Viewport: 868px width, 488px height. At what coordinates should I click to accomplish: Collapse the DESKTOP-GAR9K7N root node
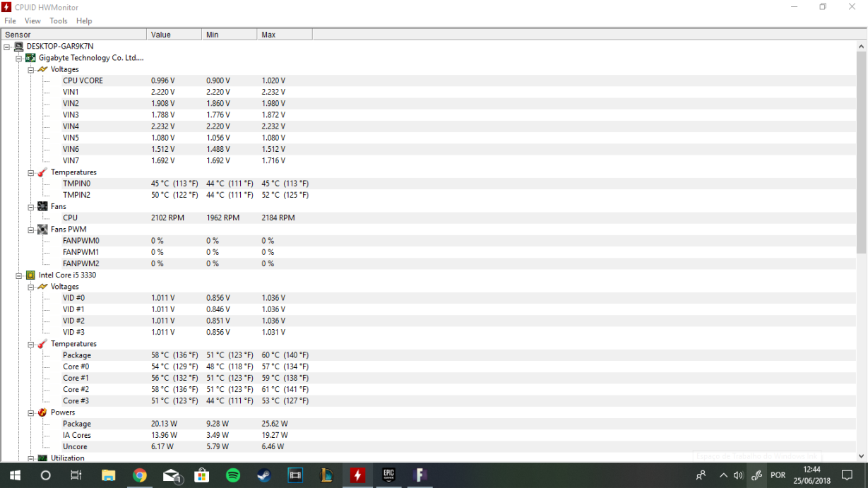point(7,47)
